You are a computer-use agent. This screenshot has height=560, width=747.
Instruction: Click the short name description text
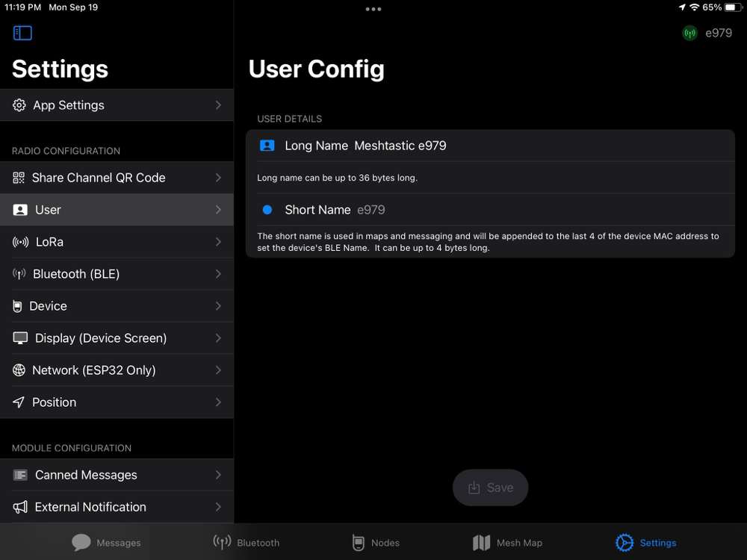[488, 242]
